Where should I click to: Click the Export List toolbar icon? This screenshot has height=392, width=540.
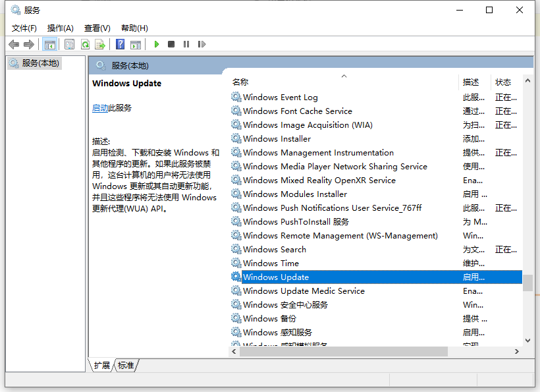(100, 44)
